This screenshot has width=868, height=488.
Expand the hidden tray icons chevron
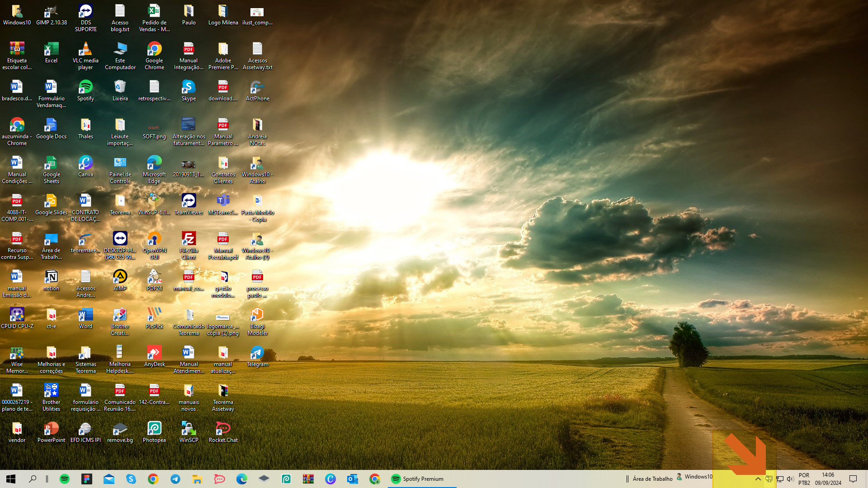[758, 479]
